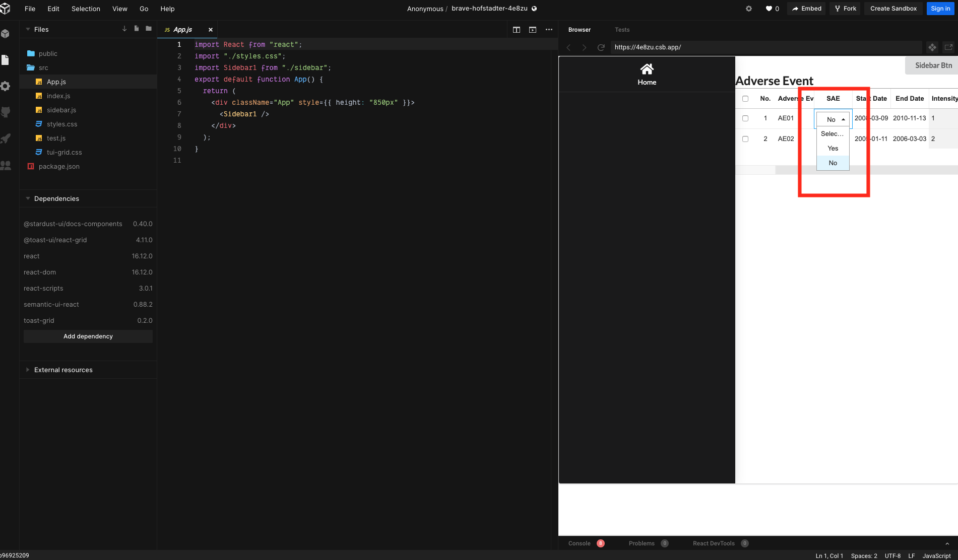Check the checkbox on row AE01

pos(746,118)
